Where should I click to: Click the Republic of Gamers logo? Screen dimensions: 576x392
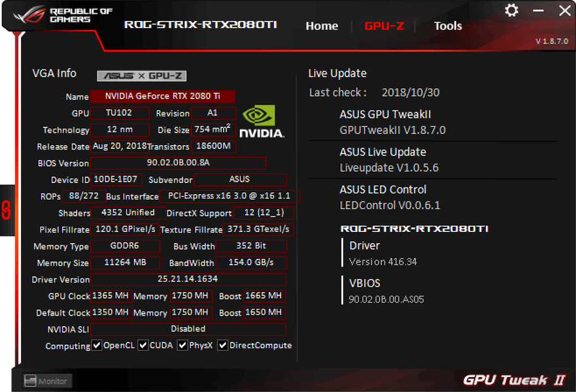[x=63, y=14]
